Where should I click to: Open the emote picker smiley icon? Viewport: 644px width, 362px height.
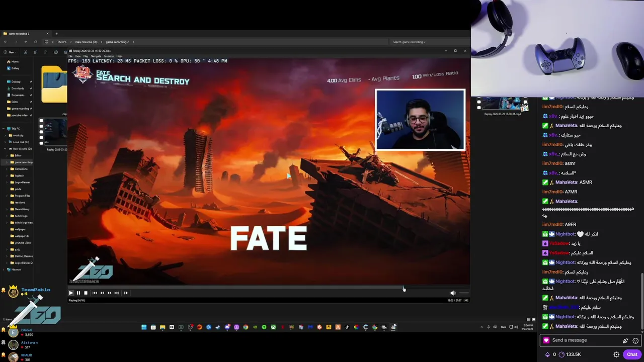click(x=635, y=340)
